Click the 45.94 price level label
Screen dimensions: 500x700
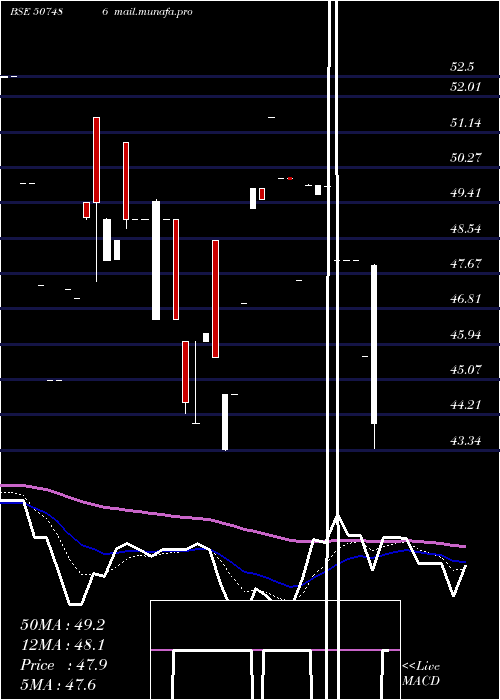pos(466,335)
